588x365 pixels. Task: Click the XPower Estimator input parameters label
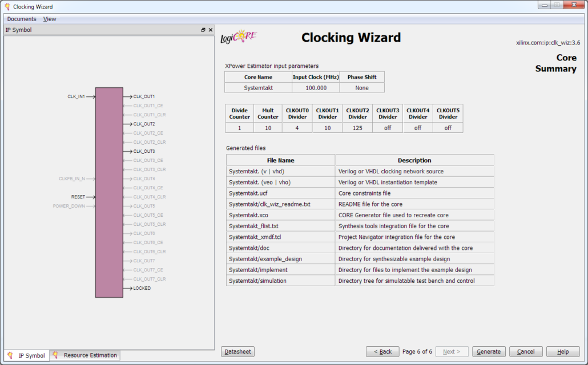[272, 66]
